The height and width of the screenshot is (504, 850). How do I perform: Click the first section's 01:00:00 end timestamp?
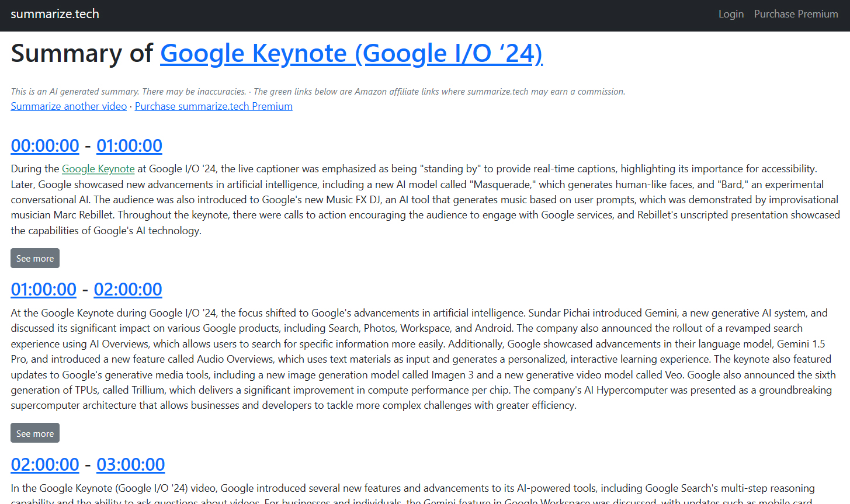click(129, 145)
